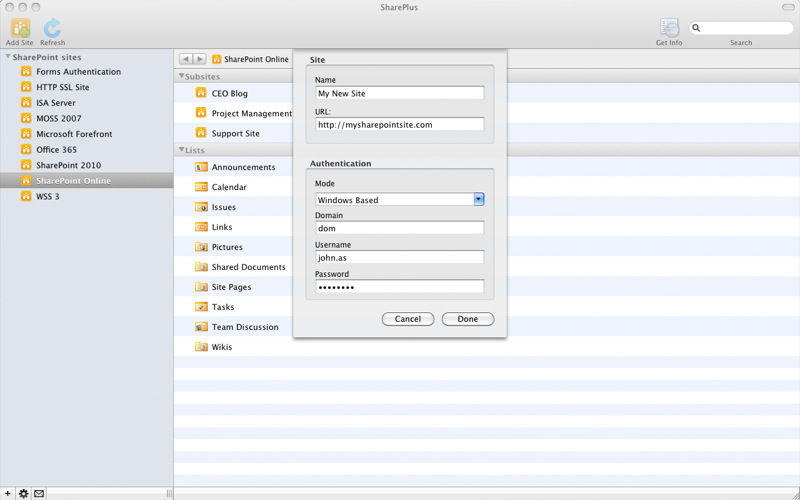Click the Office 365 site icon
The height and width of the screenshot is (500, 800).
pos(26,149)
